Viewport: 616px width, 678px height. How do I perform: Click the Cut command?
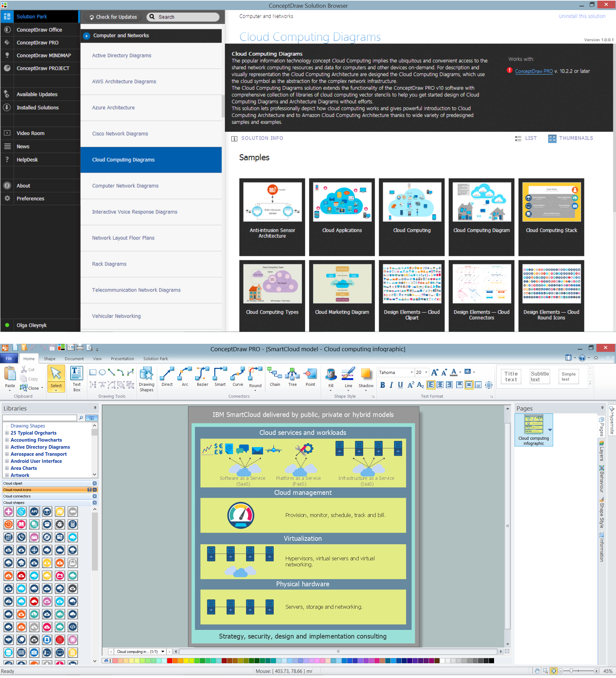point(28,369)
